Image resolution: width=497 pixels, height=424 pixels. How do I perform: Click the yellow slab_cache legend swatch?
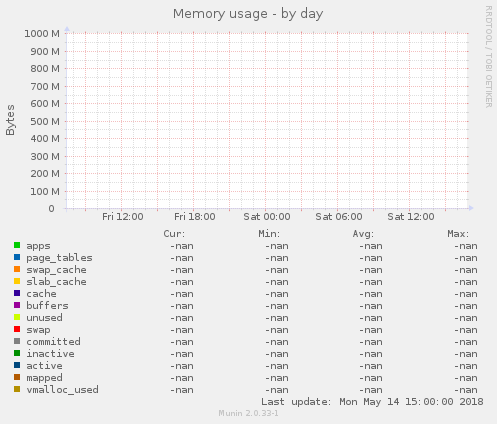[17, 281]
